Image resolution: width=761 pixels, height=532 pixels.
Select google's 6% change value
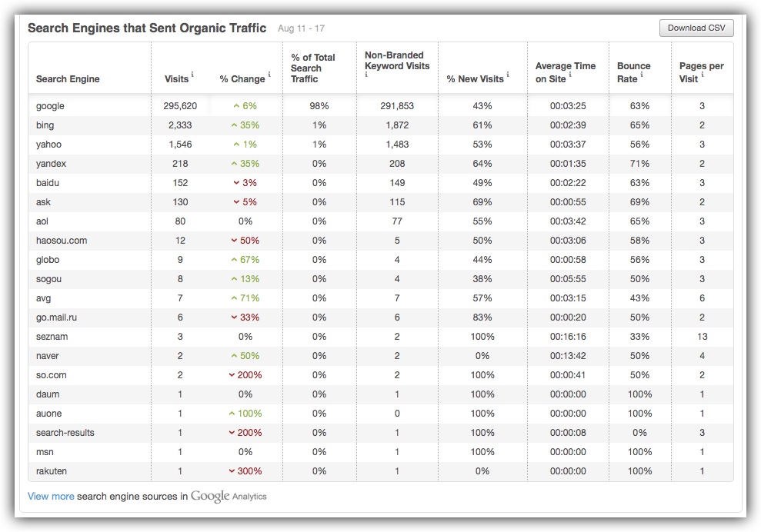pos(245,106)
